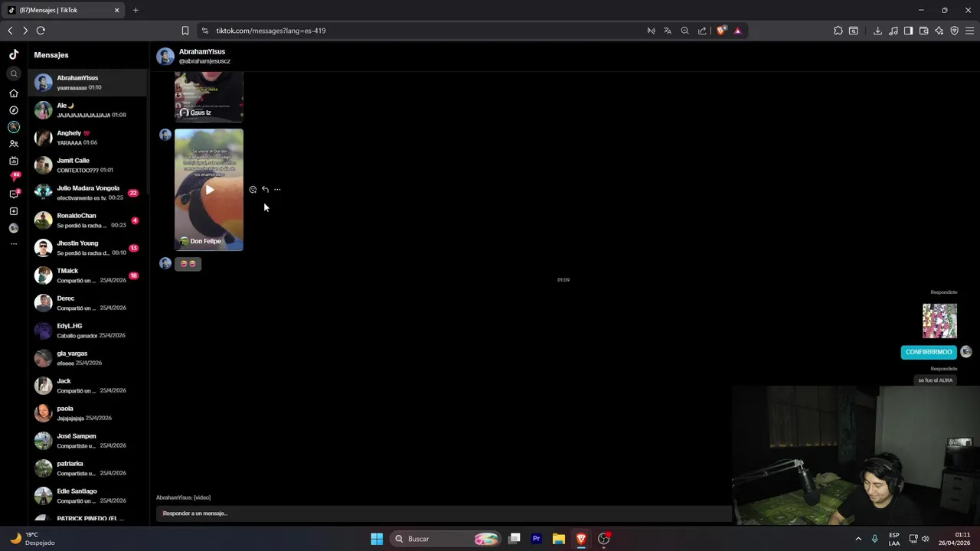Image resolution: width=980 pixels, height=551 pixels.
Task: Open José Sampen conversation
Action: [x=87, y=441]
